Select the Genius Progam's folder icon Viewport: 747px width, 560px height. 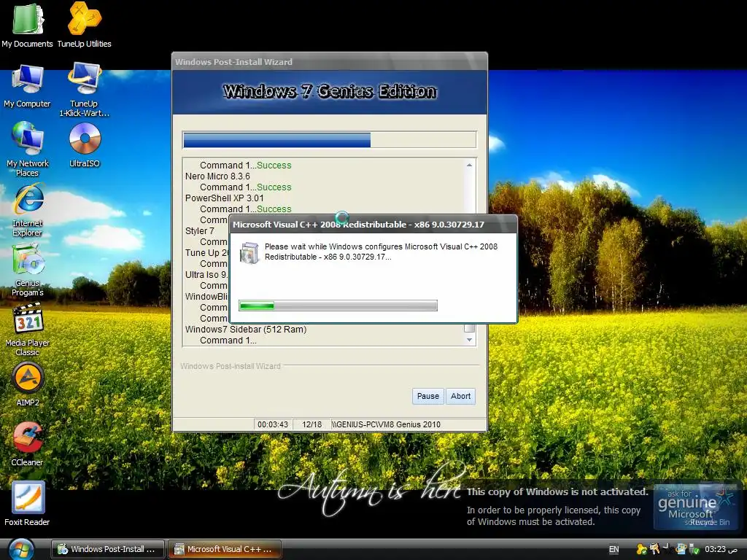pos(27,270)
